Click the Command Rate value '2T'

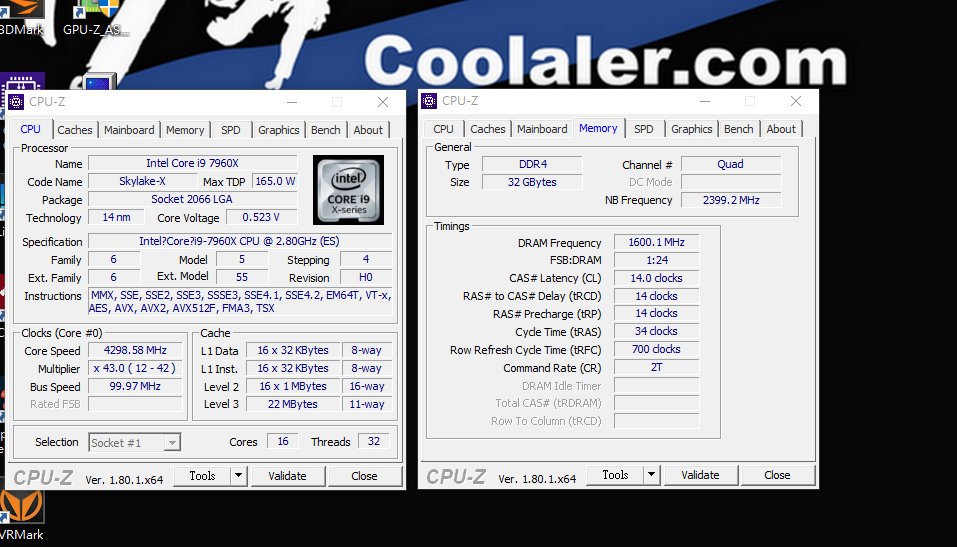[x=656, y=368]
